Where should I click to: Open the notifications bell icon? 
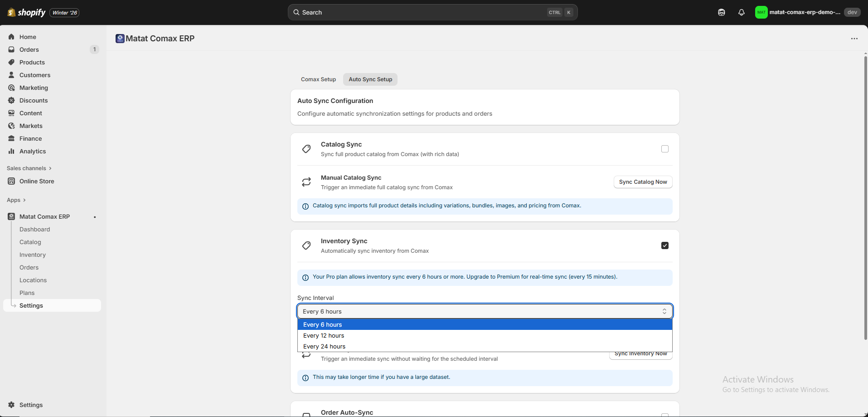click(x=741, y=12)
